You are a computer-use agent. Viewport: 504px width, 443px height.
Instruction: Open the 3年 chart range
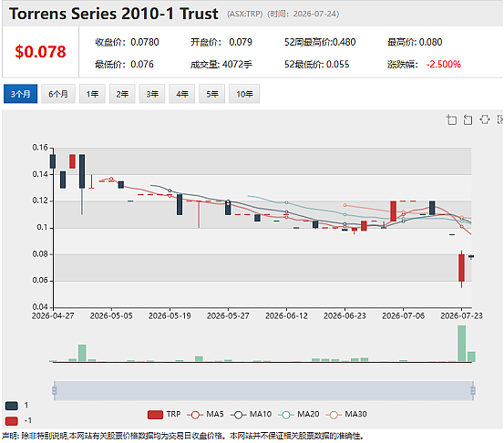pyautogui.click(x=152, y=94)
